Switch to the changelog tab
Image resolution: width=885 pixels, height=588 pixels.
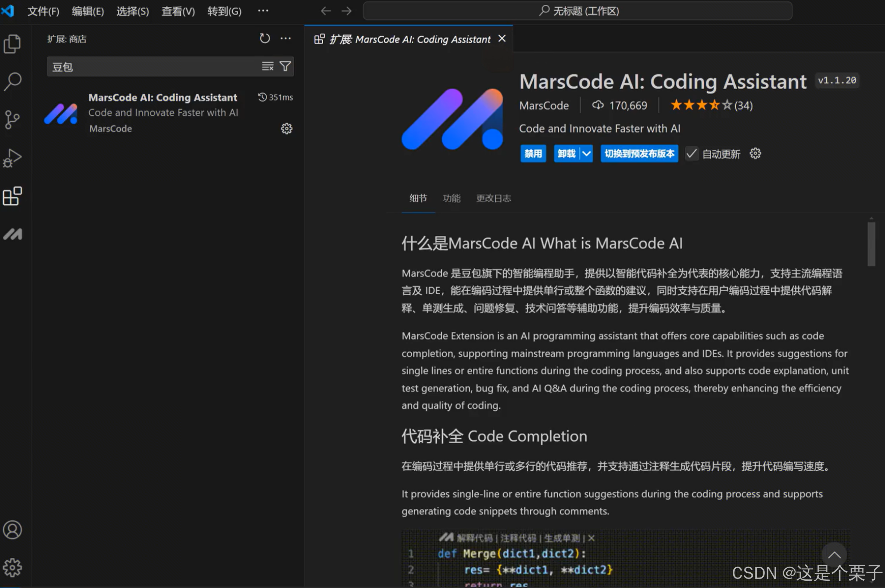[493, 198]
